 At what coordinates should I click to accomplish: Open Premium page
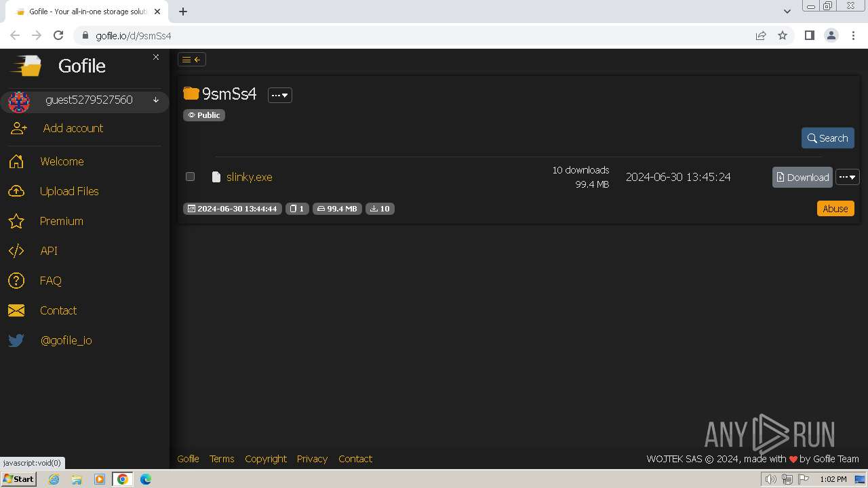(x=62, y=221)
